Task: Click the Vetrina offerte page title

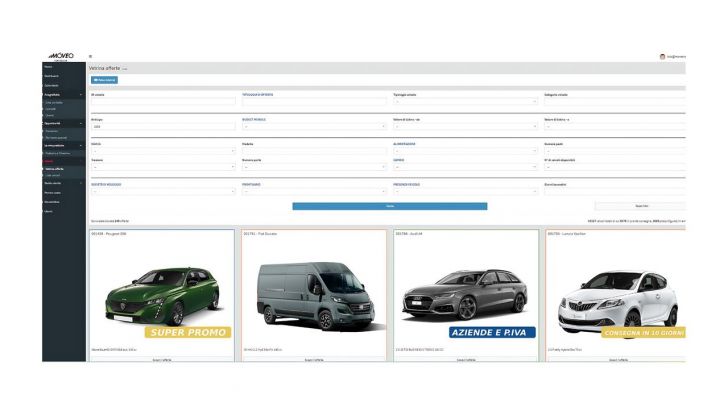Action: coord(104,68)
